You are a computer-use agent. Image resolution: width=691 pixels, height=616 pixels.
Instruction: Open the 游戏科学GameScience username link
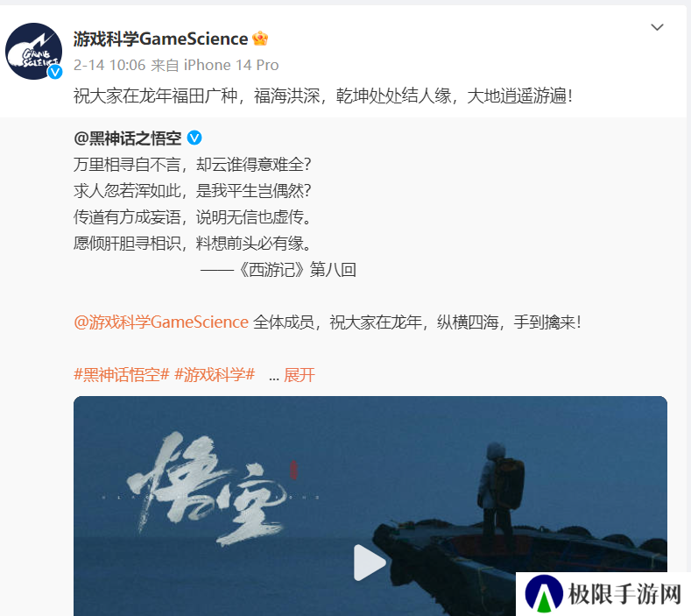point(160,39)
